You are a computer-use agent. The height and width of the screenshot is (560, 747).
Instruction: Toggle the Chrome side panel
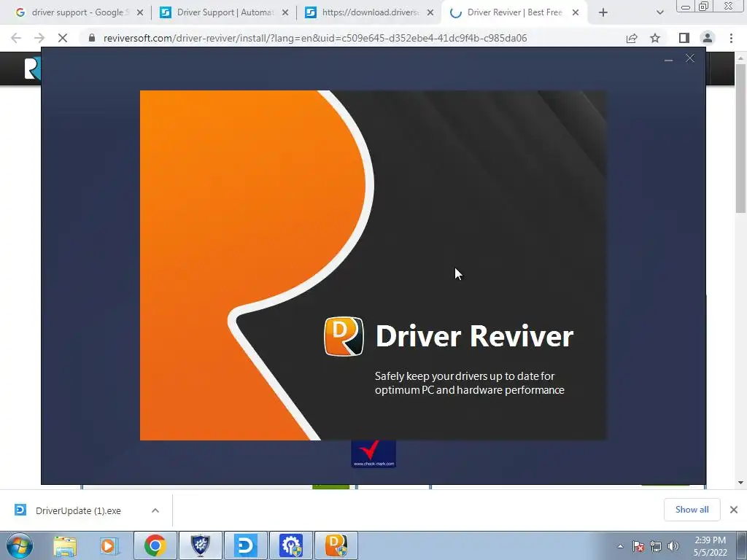pos(684,38)
